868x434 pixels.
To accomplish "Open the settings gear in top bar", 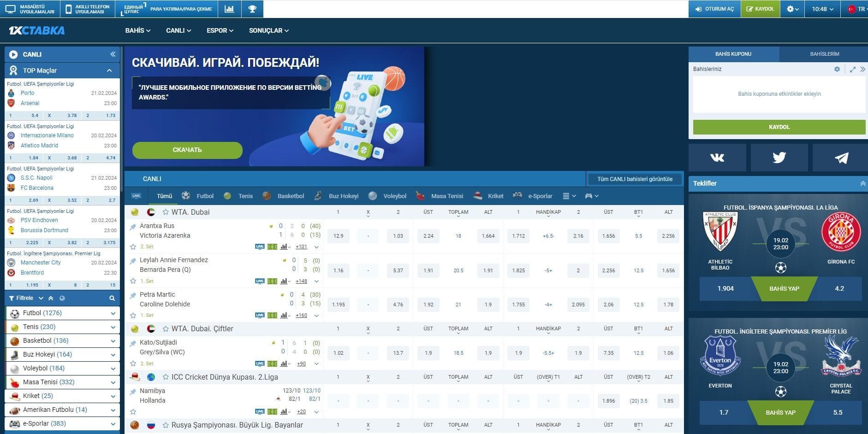I will (792, 9).
